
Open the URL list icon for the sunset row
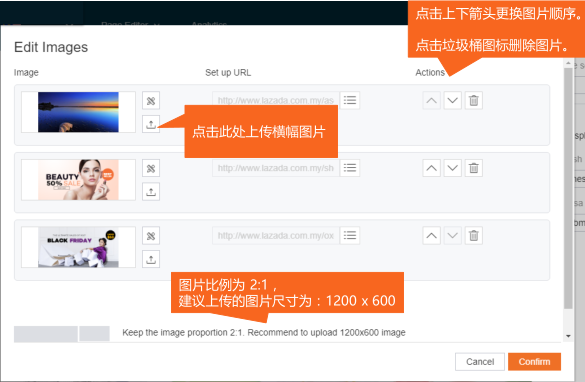pyautogui.click(x=350, y=100)
